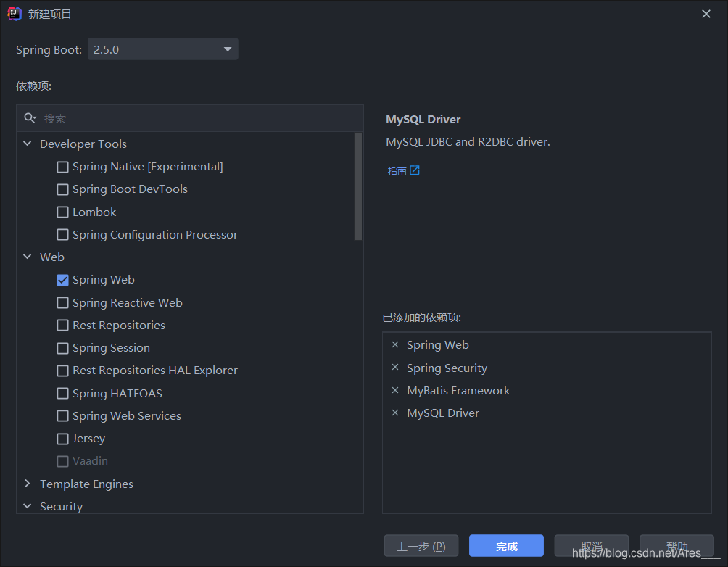Click the IntelliJ IDEA logo icon
Viewport: 728px width, 567px height.
[x=15, y=14]
